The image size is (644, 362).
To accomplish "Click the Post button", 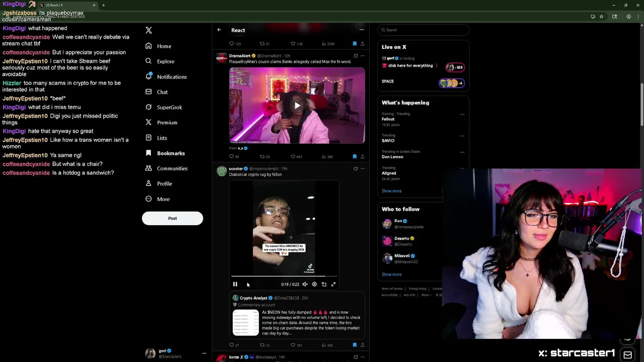I will click(x=173, y=218).
